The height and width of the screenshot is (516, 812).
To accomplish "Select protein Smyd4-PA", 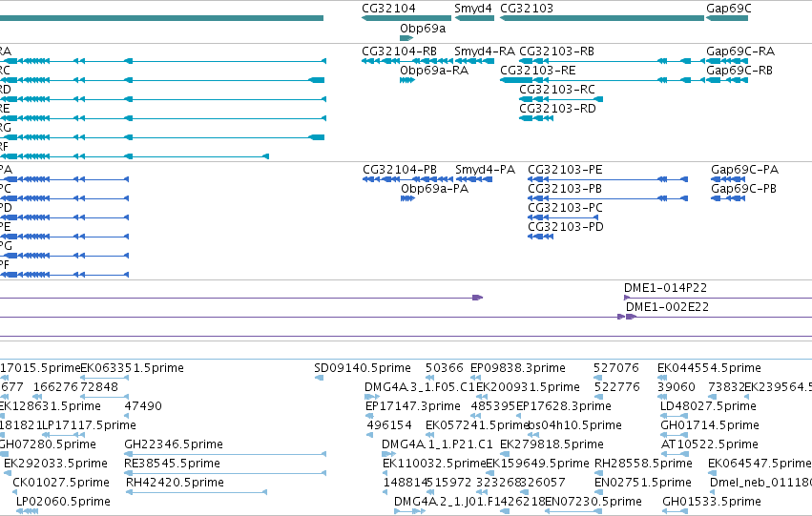I will pyautogui.click(x=474, y=179).
